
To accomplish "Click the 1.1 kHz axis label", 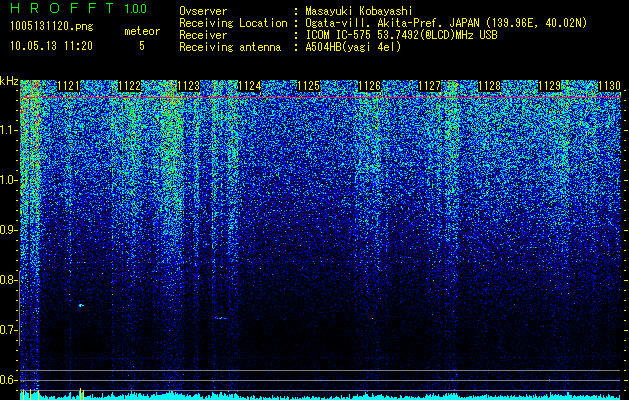I will pos(9,130).
